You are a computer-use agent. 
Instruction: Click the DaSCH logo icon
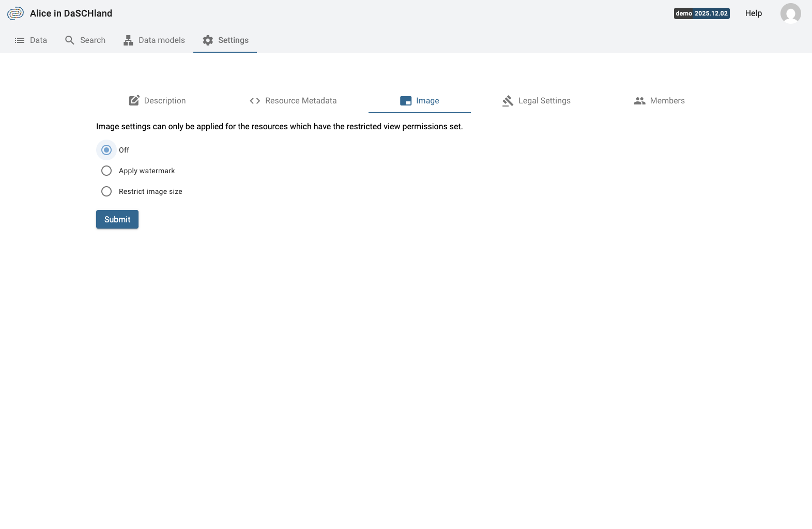point(16,13)
